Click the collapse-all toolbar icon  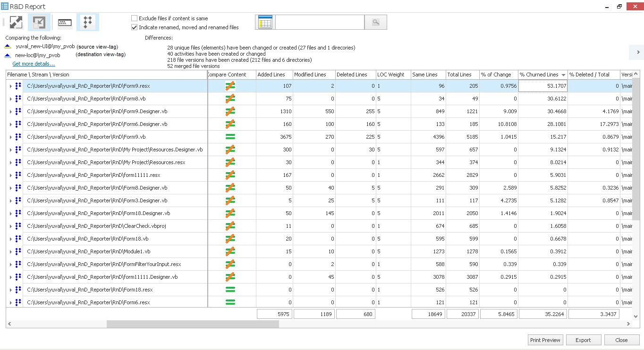tap(39, 22)
